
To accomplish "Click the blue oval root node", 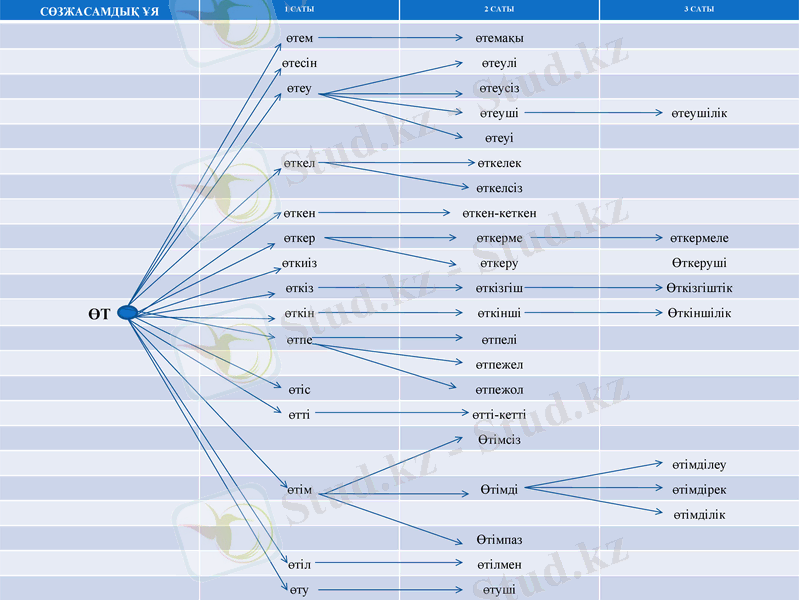I will click(127, 313).
